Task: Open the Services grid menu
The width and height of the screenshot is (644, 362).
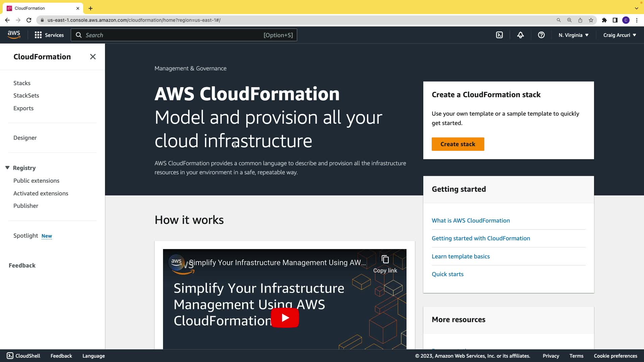Action: [49, 35]
